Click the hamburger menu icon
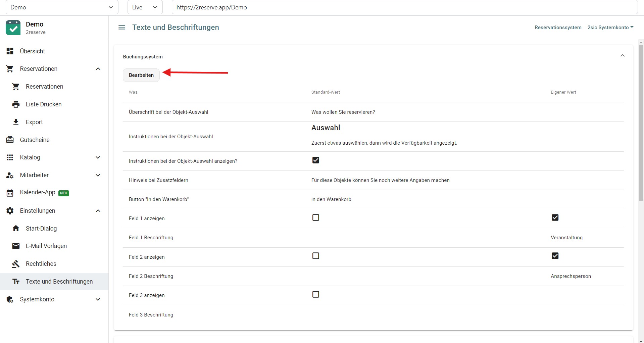This screenshot has width=644, height=343. (122, 28)
